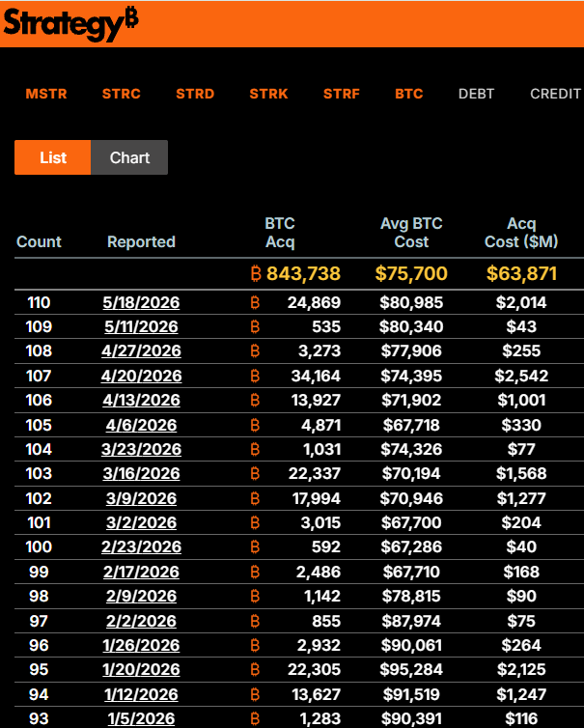The width and height of the screenshot is (584, 728).
Task: Open the STRC tab
Action: tap(122, 94)
